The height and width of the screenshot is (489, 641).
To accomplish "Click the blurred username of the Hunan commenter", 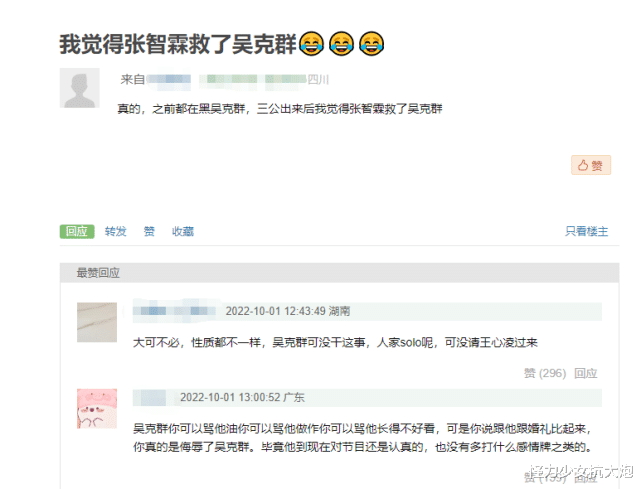I will click(175, 311).
